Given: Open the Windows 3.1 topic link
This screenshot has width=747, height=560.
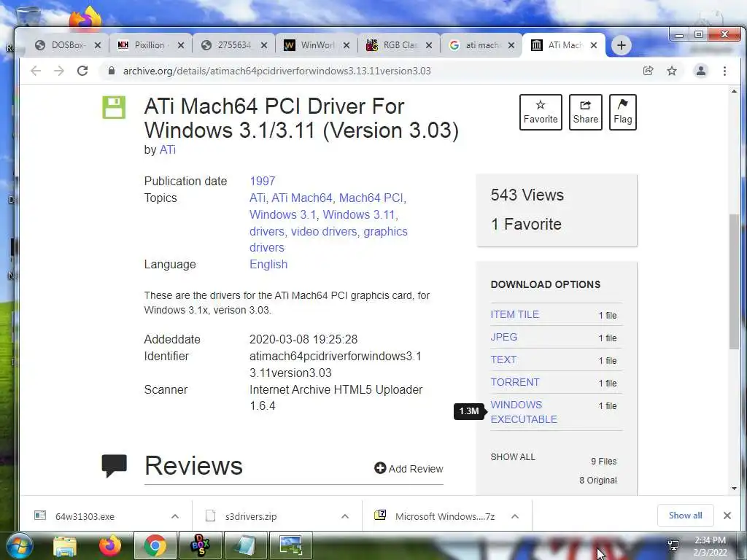Looking at the screenshot, I should [283, 215].
